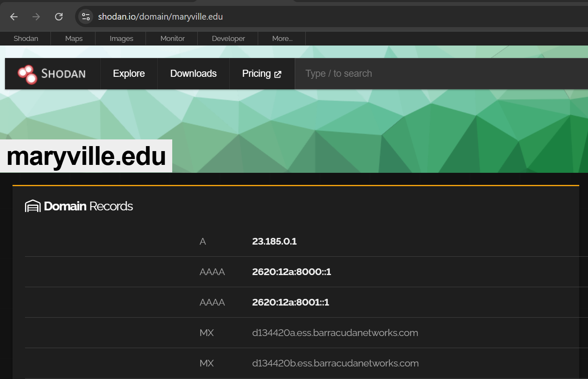Click the Explore link
The width and height of the screenshot is (588, 379).
pyautogui.click(x=128, y=73)
